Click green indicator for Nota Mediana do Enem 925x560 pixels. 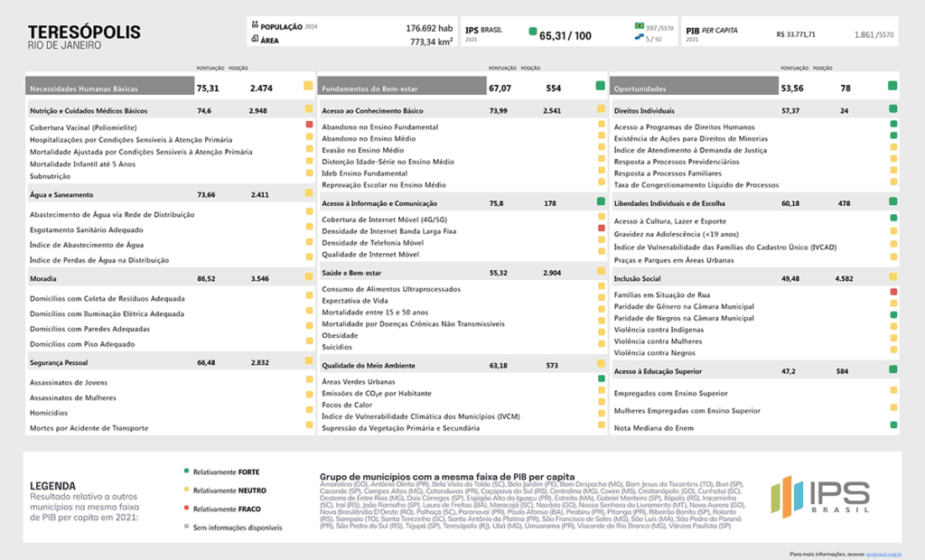(892, 424)
